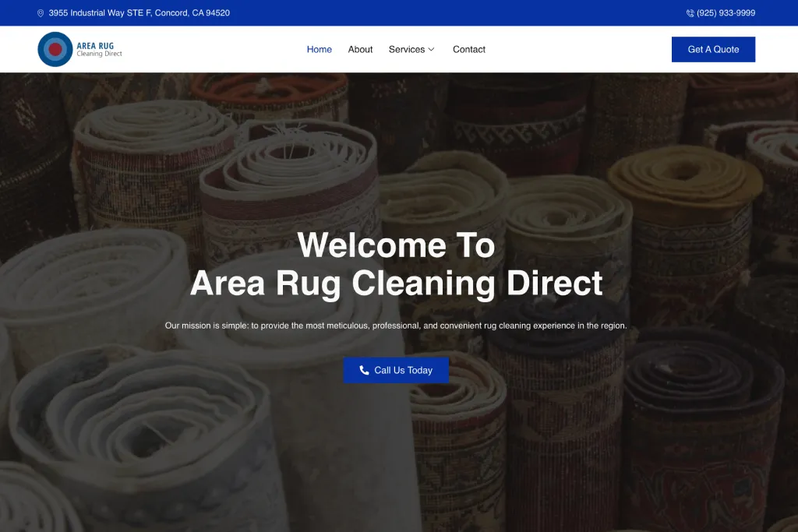Open the About page
This screenshot has width=798, height=532.
(360, 49)
